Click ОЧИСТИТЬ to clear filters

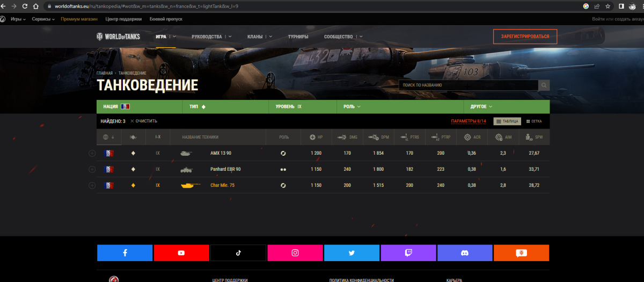click(144, 121)
